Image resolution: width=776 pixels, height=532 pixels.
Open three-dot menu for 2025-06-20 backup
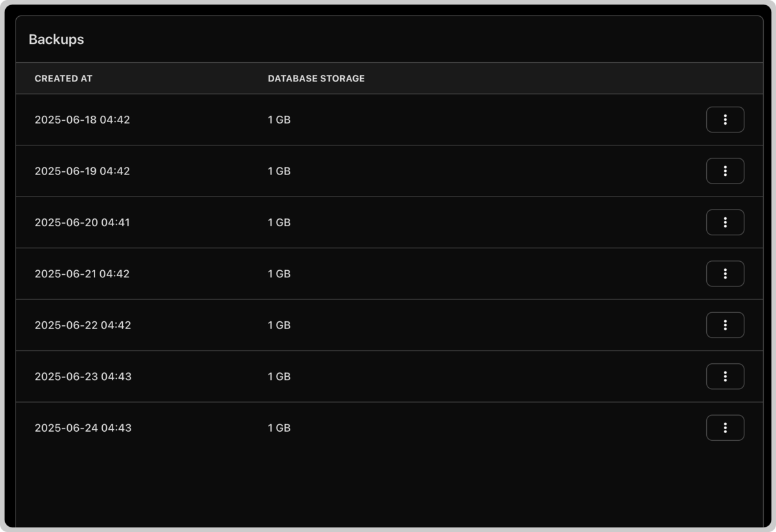pyautogui.click(x=725, y=222)
